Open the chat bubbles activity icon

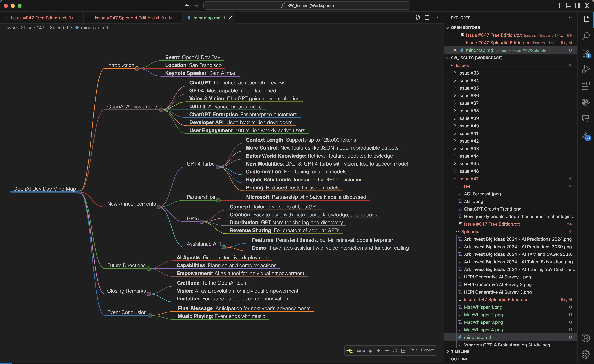(586, 118)
